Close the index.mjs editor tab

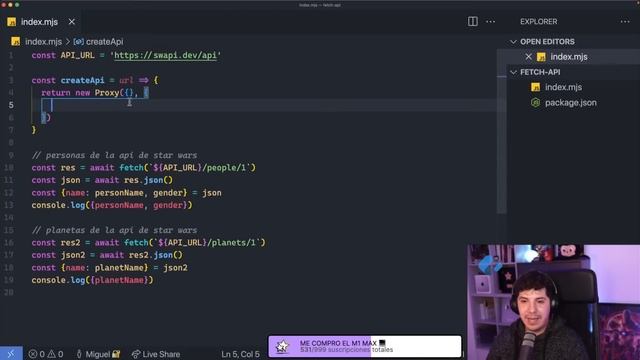tap(72, 22)
